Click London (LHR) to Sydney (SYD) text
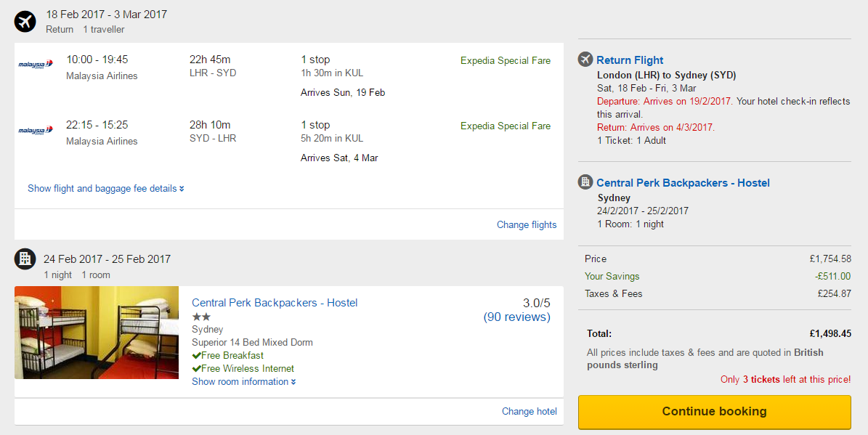This screenshot has height=435, width=868. coord(667,76)
